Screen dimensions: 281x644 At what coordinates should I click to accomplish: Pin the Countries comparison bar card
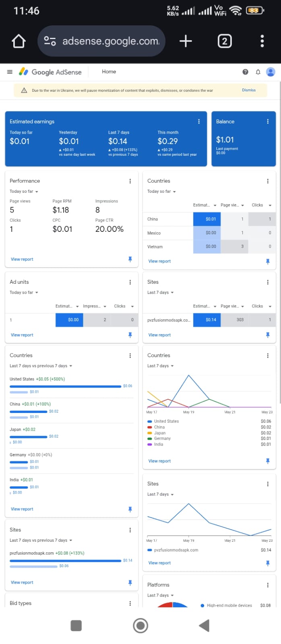tap(130, 509)
